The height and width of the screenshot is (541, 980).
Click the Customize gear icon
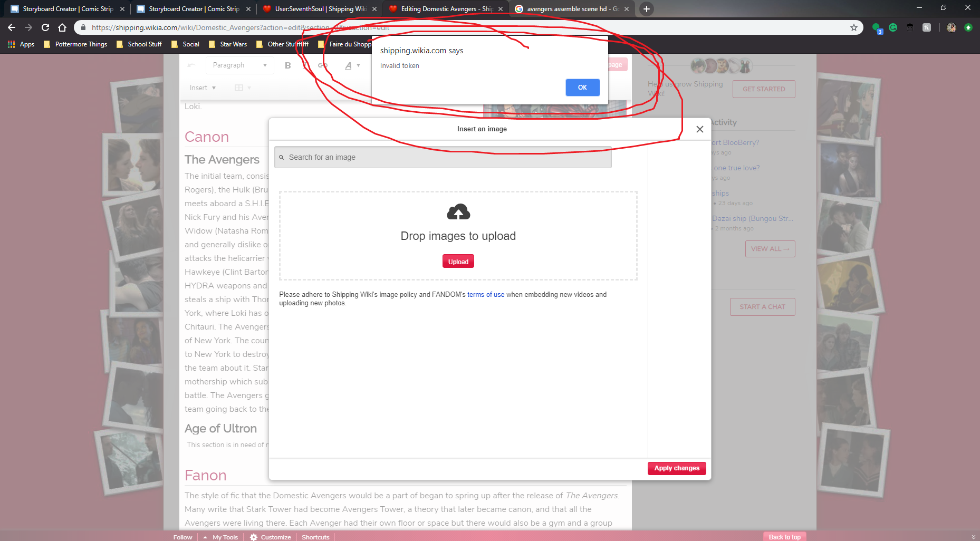coord(254,537)
